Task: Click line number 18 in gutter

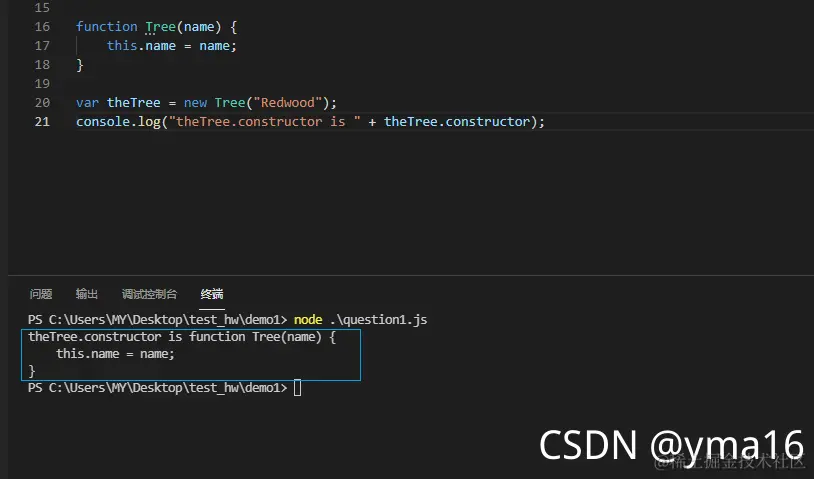Action: [x=42, y=64]
